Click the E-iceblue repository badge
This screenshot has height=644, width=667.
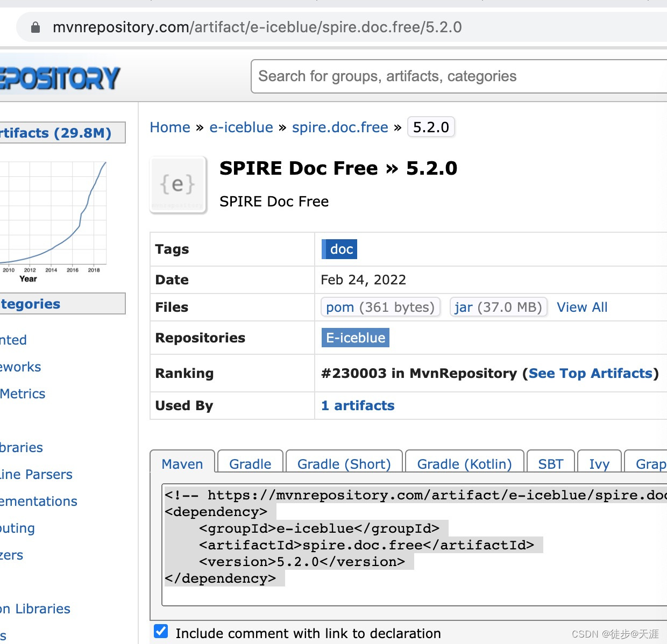click(355, 338)
